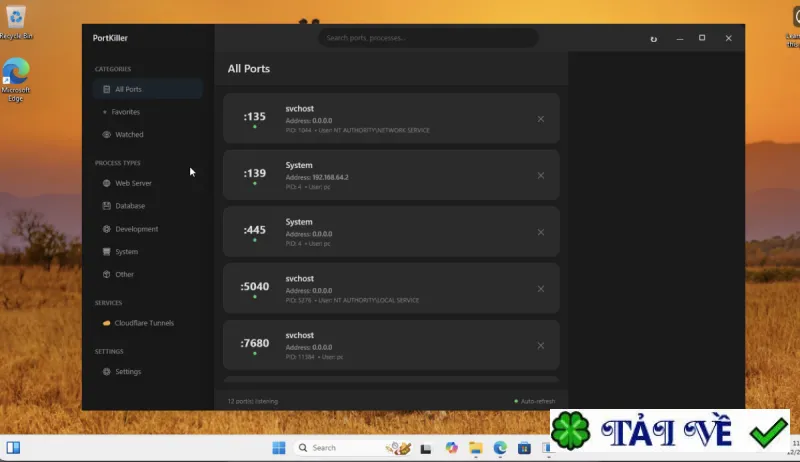The width and height of the screenshot is (800, 462).
Task: Click the search ports, processes field
Action: 428,38
